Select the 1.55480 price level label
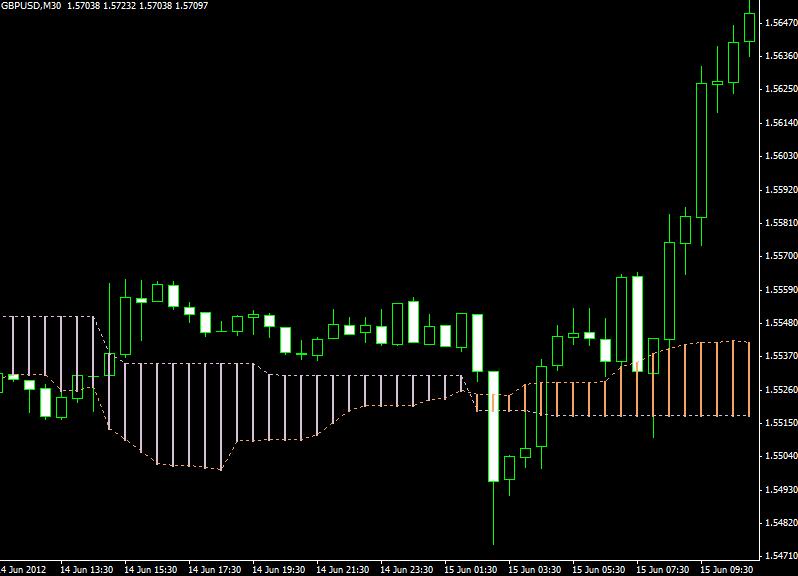 (781, 323)
